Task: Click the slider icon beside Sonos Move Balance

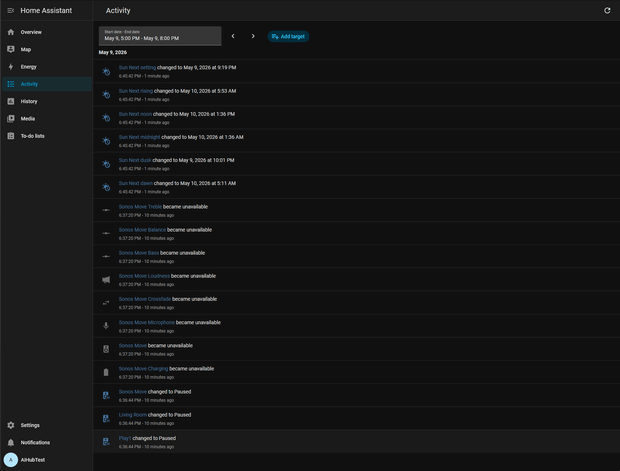Action: point(106,233)
